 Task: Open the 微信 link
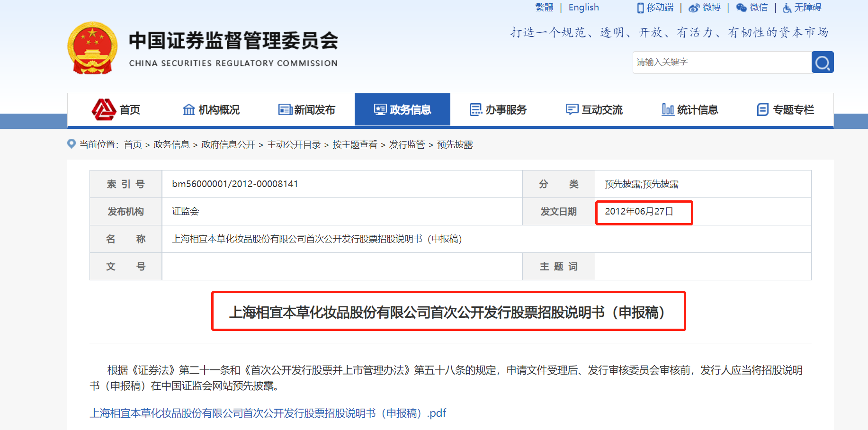click(759, 8)
